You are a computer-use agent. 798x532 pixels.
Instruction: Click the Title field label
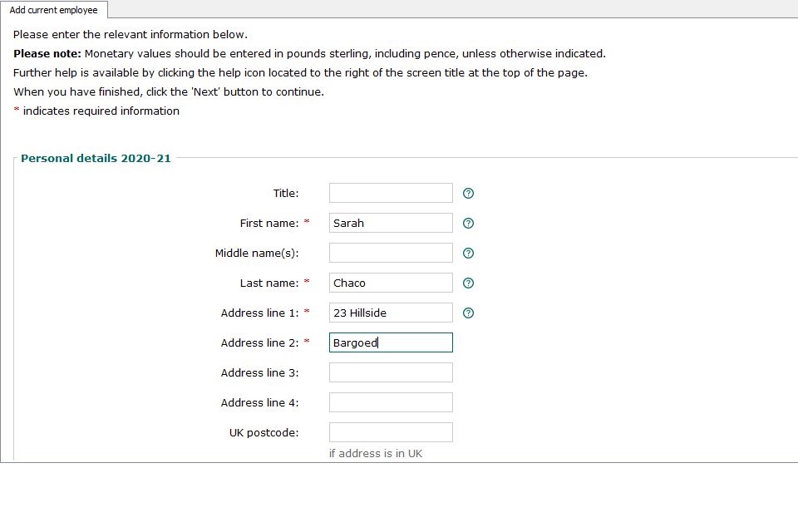286,193
